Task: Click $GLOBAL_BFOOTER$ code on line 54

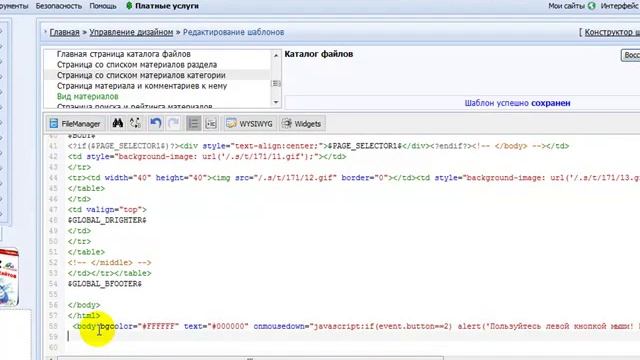Action: 105,284
